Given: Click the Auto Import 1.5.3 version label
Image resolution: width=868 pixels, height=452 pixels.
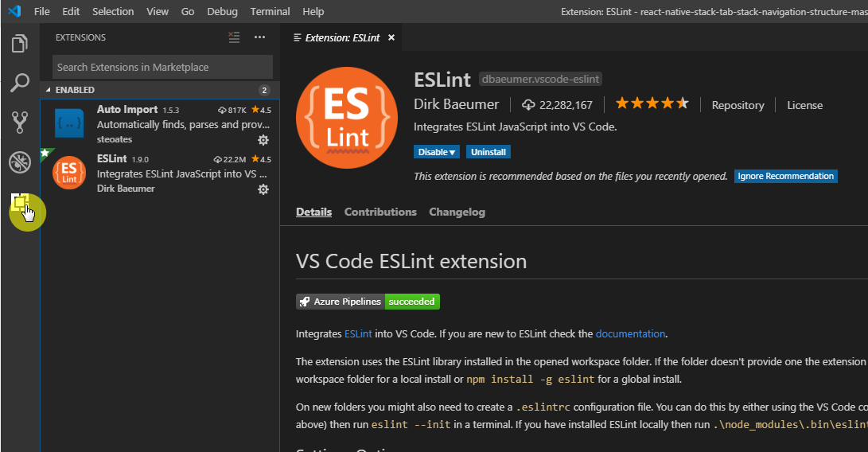Looking at the screenshot, I should click(170, 111).
